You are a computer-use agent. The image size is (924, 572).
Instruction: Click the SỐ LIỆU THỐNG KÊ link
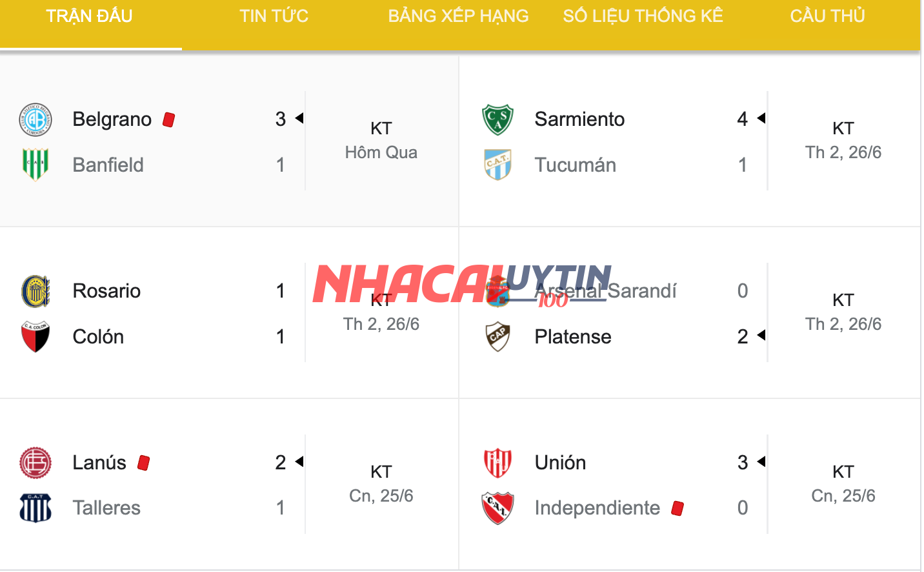point(643,16)
